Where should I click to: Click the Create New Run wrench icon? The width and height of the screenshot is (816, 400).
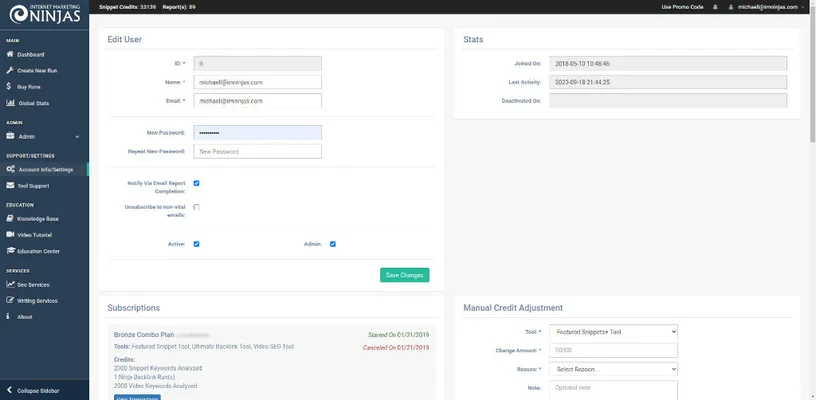coord(10,71)
